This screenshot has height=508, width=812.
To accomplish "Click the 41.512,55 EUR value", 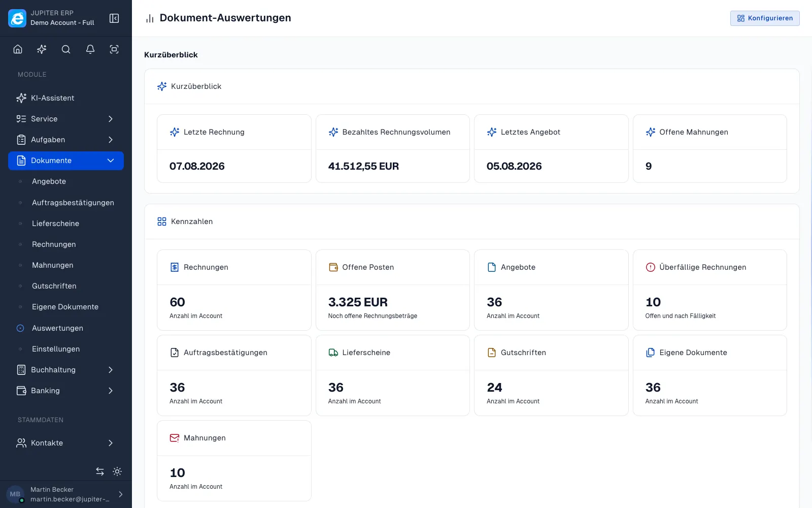I will (363, 166).
